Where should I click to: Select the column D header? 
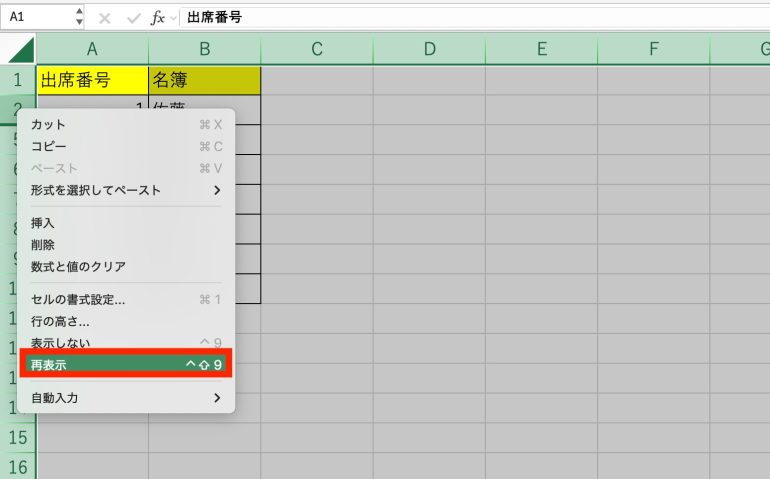point(429,48)
